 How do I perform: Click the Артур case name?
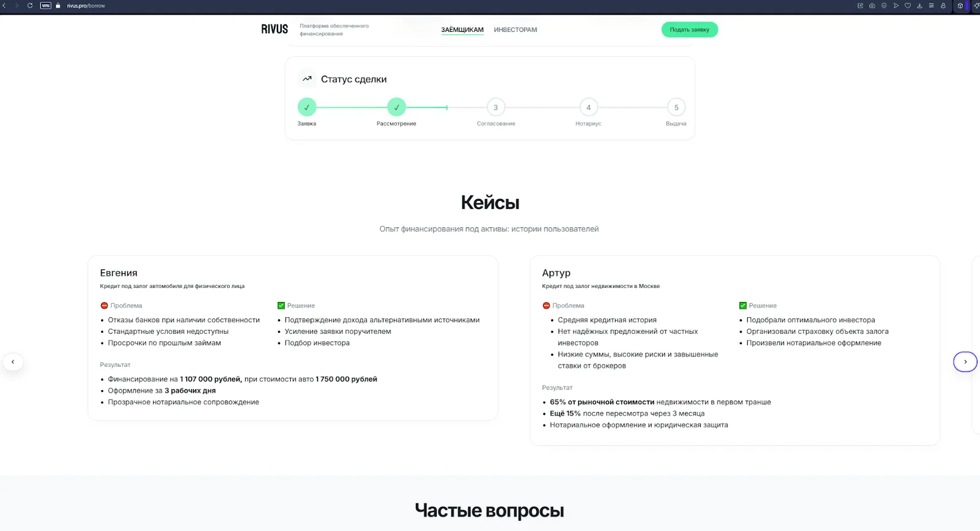(556, 273)
